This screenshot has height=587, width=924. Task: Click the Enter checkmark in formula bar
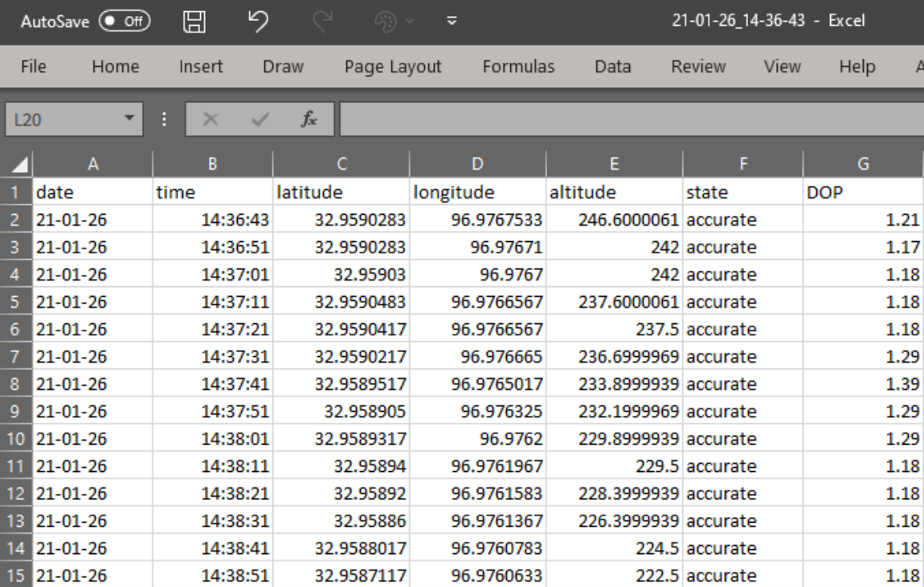(x=257, y=121)
